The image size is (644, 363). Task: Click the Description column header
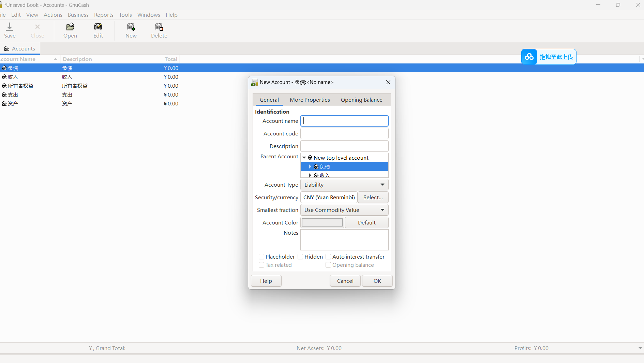tap(99, 59)
